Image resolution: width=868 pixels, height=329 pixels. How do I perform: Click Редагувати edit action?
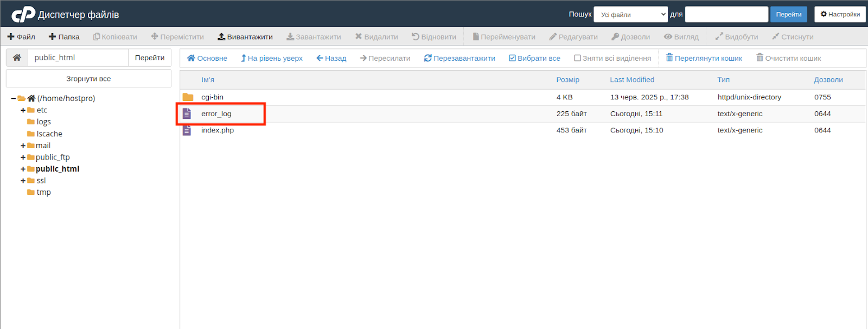coord(573,36)
